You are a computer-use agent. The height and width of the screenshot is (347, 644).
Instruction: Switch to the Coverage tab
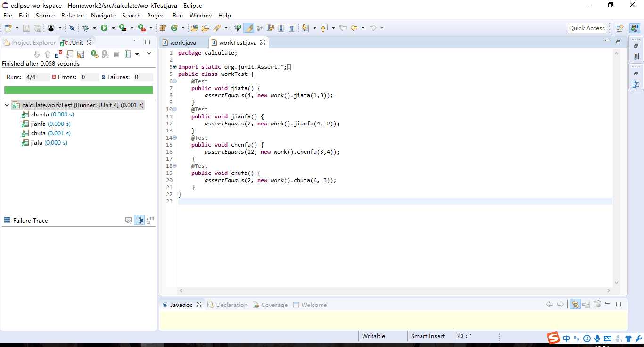point(270,305)
